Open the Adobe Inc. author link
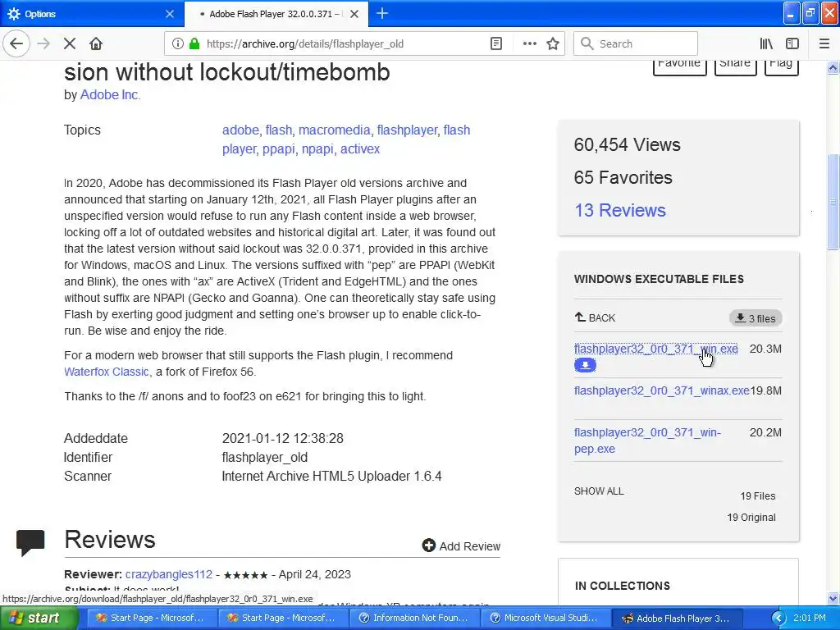Viewport: 840px width, 630px height. pos(110,95)
